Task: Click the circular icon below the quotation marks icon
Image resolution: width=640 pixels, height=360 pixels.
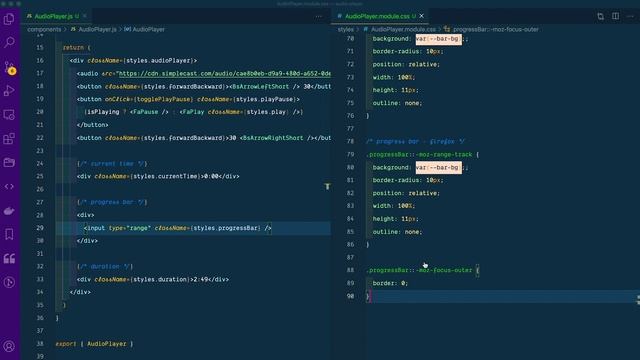Action: pyautogui.click(x=9, y=282)
